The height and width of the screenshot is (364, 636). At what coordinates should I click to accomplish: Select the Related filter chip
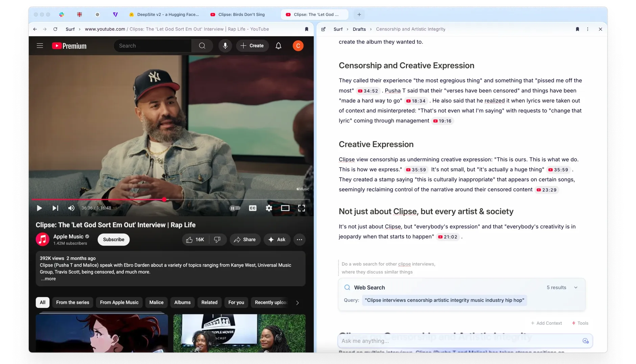[x=209, y=302]
